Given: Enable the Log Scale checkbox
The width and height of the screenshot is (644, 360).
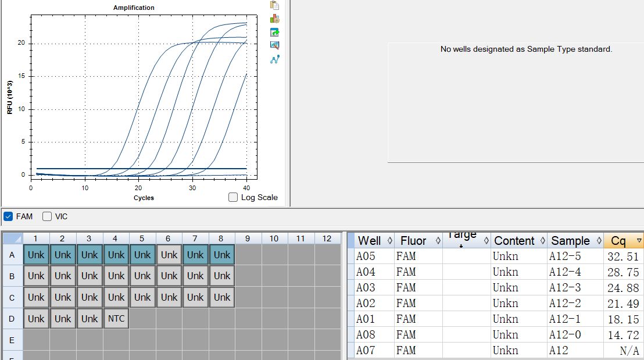Looking at the screenshot, I should [233, 197].
